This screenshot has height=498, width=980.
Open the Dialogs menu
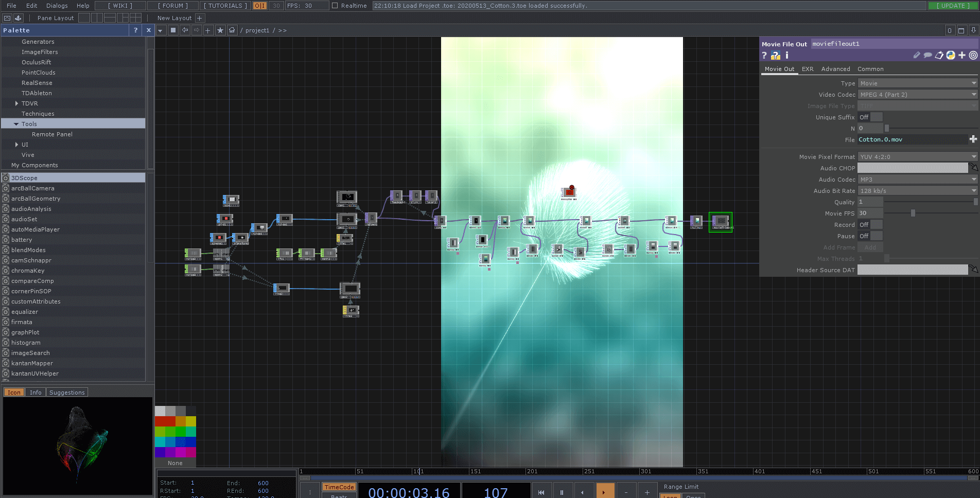pos(57,6)
